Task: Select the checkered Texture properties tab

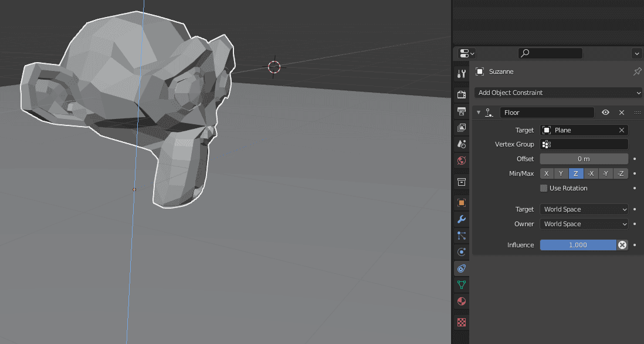Action: (461, 322)
